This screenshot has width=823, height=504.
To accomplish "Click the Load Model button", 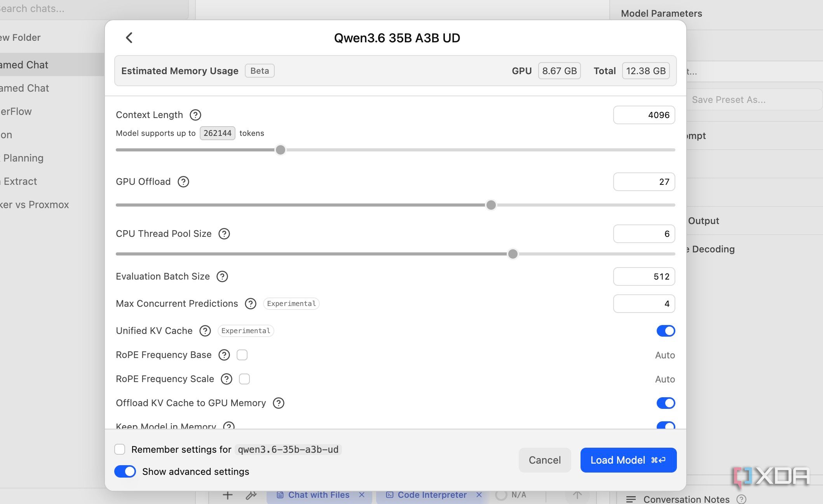I will [628, 460].
